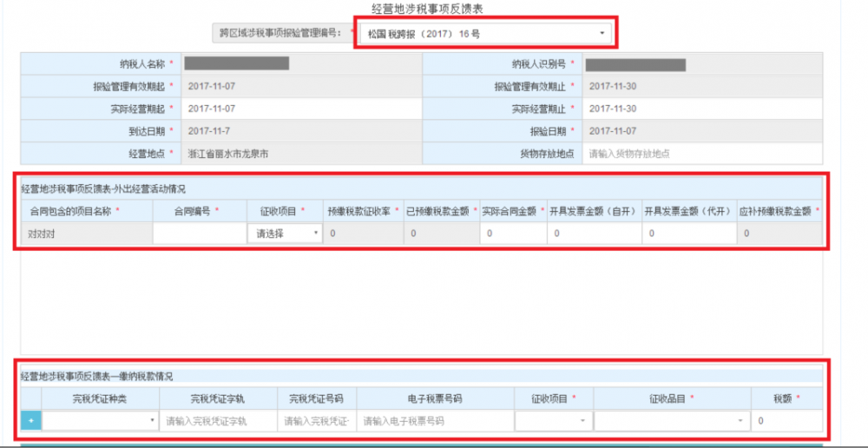Select the 开具发票金额（代开） input
Image resolution: width=868 pixels, height=448 pixels.
pos(687,234)
